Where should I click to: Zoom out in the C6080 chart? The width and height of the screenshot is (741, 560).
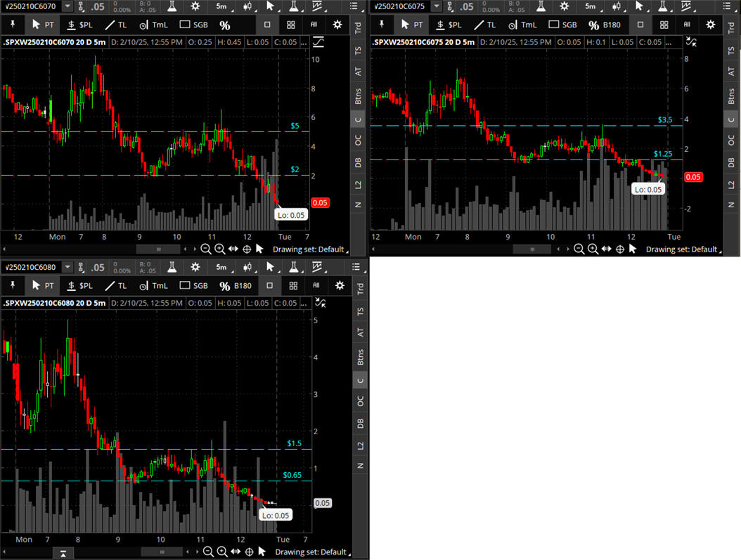click(208, 552)
